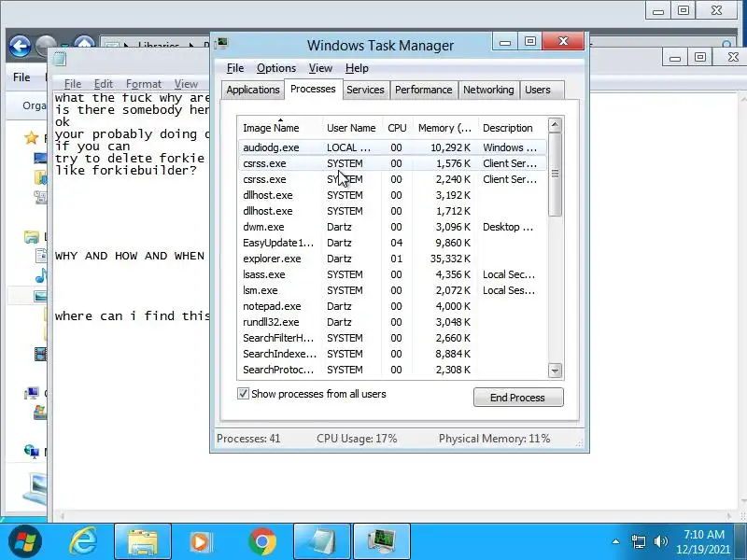
Task: Launch Google Chrome from the taskbar
Action: pos(262,542)
